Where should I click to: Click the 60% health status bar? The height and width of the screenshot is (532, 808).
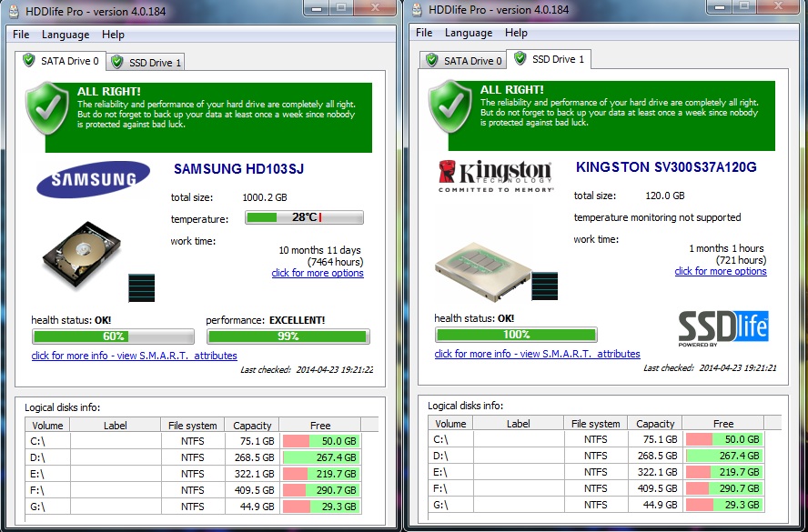coord(113,336)
